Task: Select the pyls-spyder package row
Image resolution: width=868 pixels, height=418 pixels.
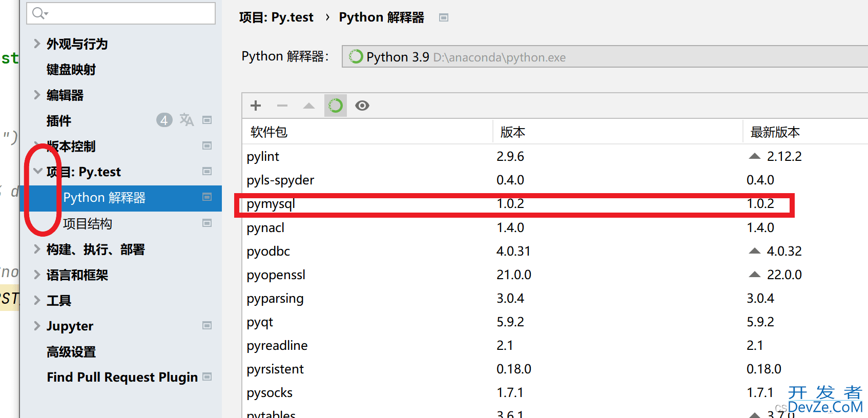Action: 555,180
